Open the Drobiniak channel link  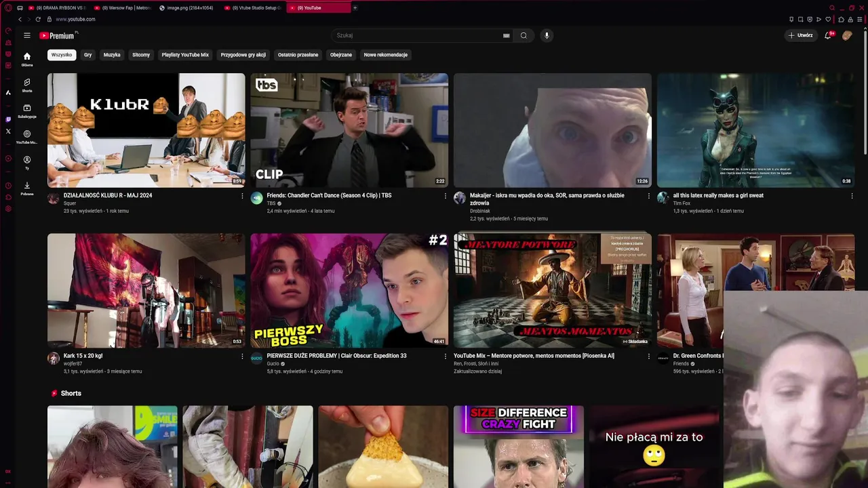click(x=480, y=211)
